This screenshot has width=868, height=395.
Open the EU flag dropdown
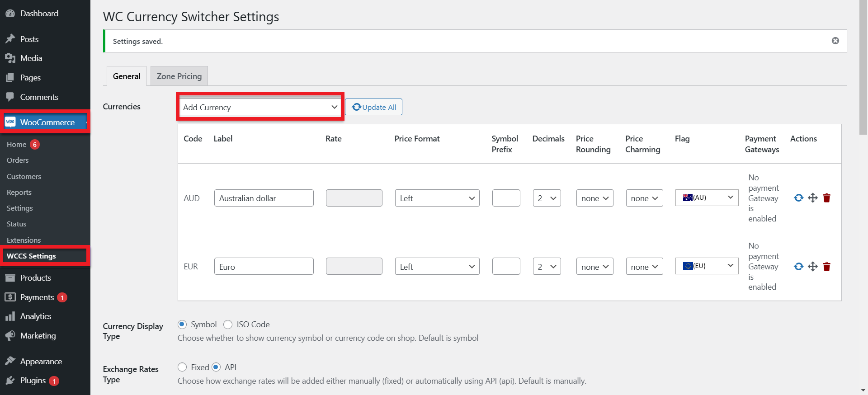click(x=707, y=266)
